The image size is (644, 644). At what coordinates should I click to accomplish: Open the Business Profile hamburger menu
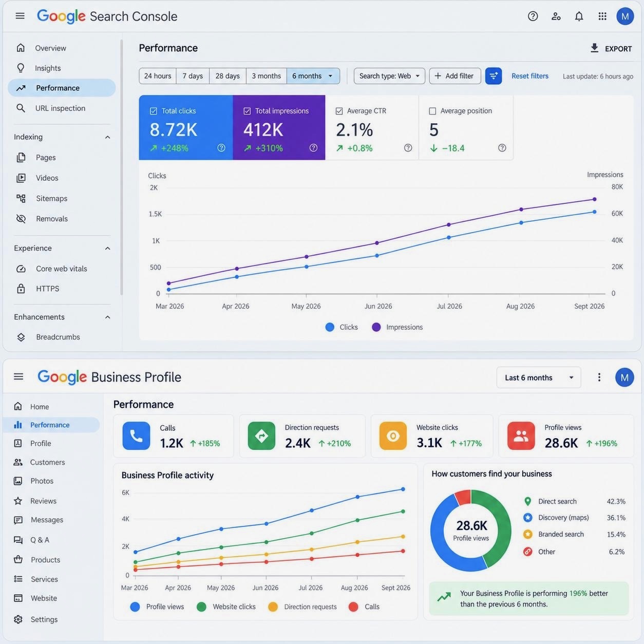point(18,376)
